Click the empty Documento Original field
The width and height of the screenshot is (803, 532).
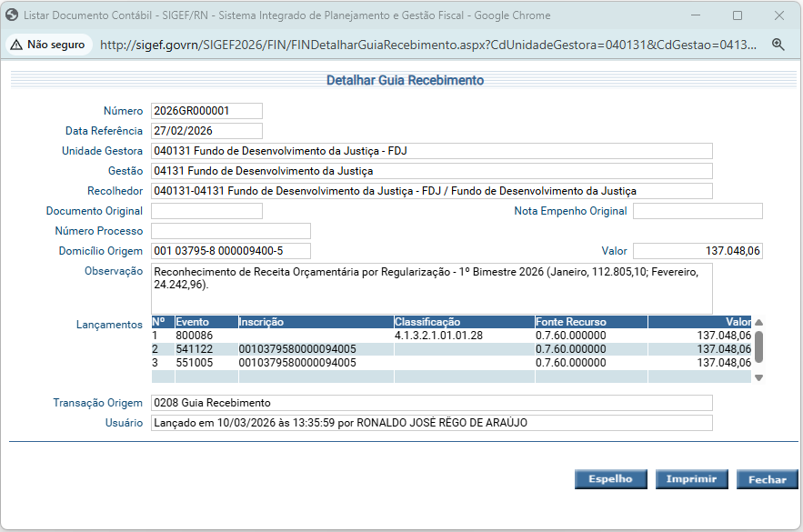point(206,211)
